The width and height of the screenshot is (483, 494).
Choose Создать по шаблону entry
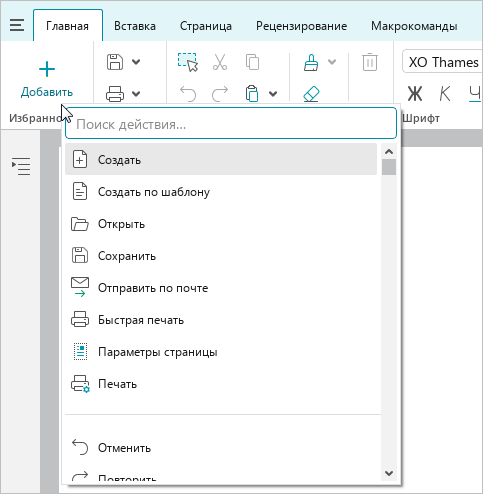click(x=221, y=192)
